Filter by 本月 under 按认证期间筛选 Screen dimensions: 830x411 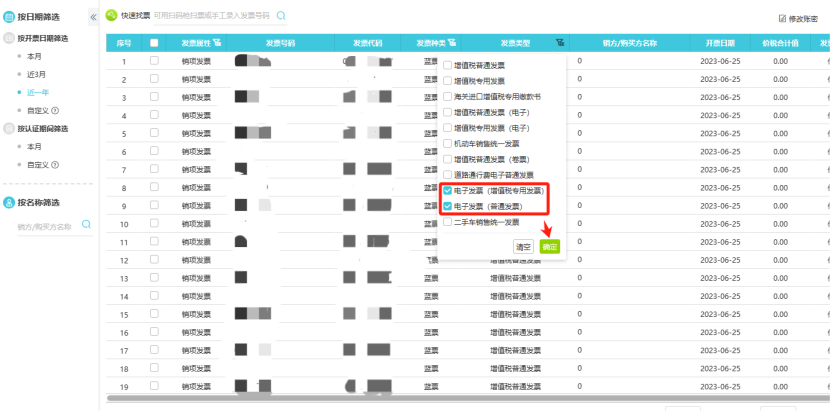(x=34, y=147)
